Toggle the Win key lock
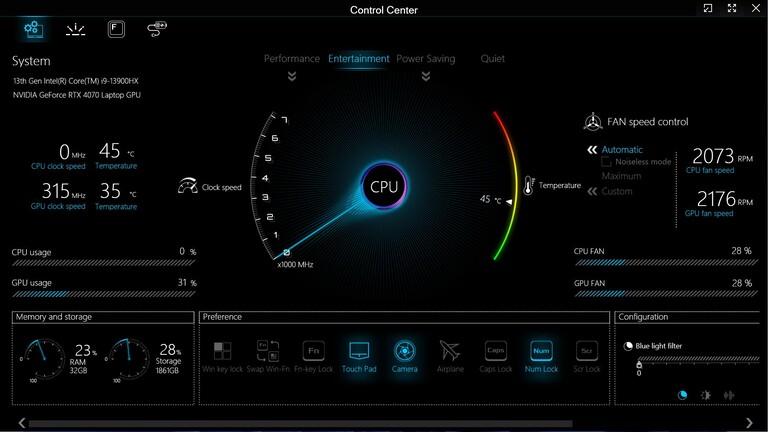768x432 pixels. click(x=222, y=357)
